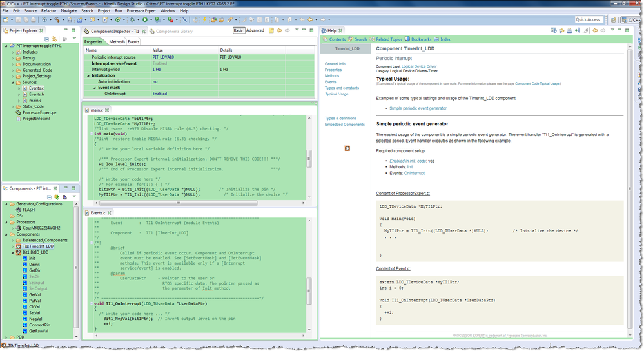644x351 pixels.
Task: Click the Interrupt period value 1 Hz
Action: tap(157, 70)
